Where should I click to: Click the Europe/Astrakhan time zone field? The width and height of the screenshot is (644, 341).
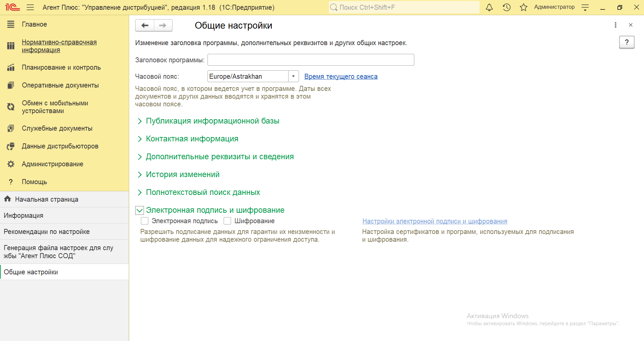point(248,76)
